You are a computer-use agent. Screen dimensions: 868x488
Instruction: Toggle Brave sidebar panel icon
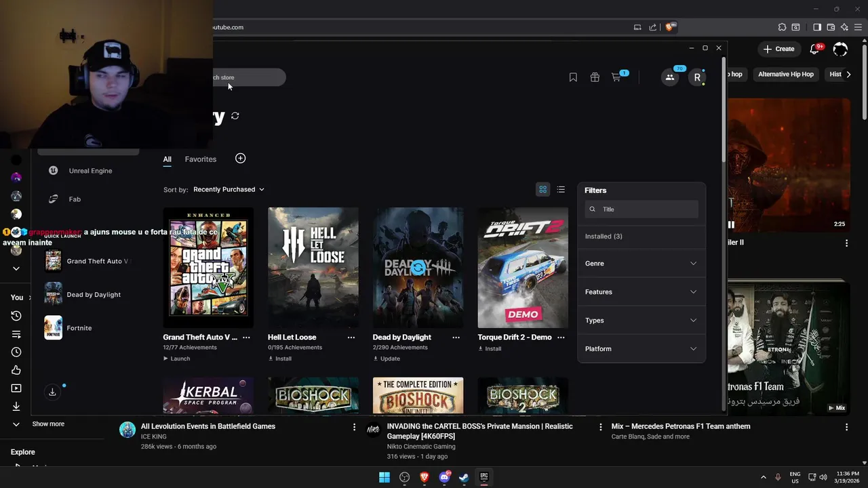coord(817,27)
